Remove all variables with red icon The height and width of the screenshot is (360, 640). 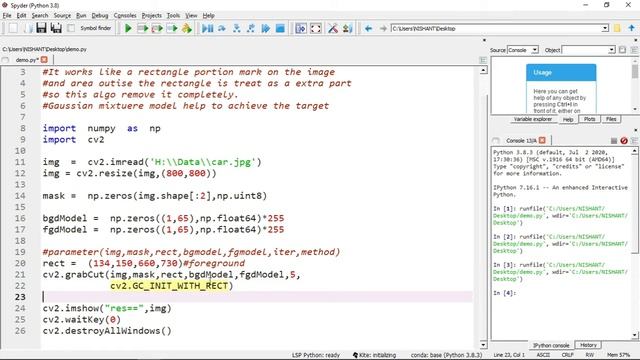click(x=624, y=140)
